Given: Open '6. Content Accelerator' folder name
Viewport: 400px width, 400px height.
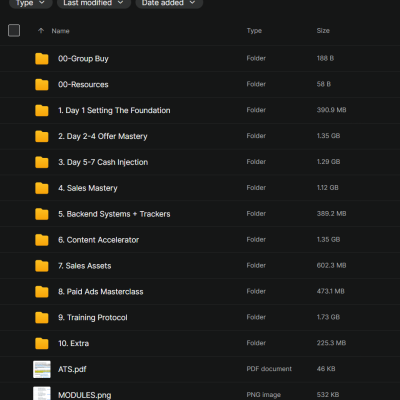Looking at the screenshot, I should [98, 240].
